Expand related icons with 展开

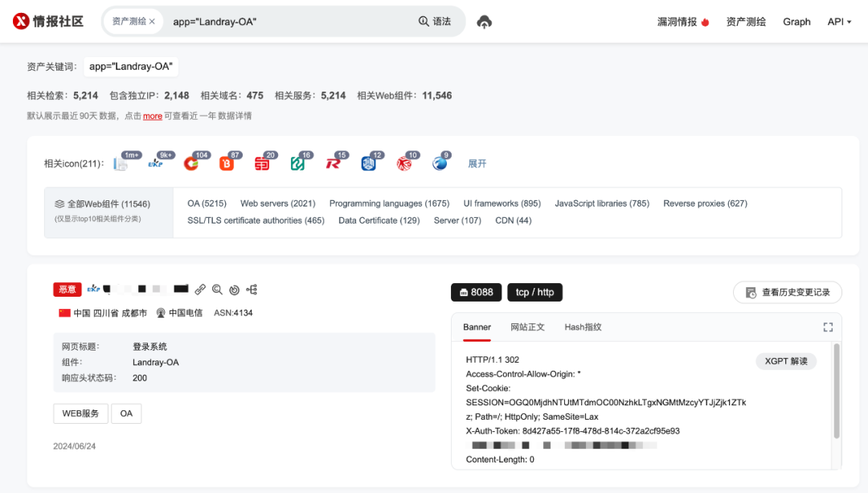(x=477, y=163)
